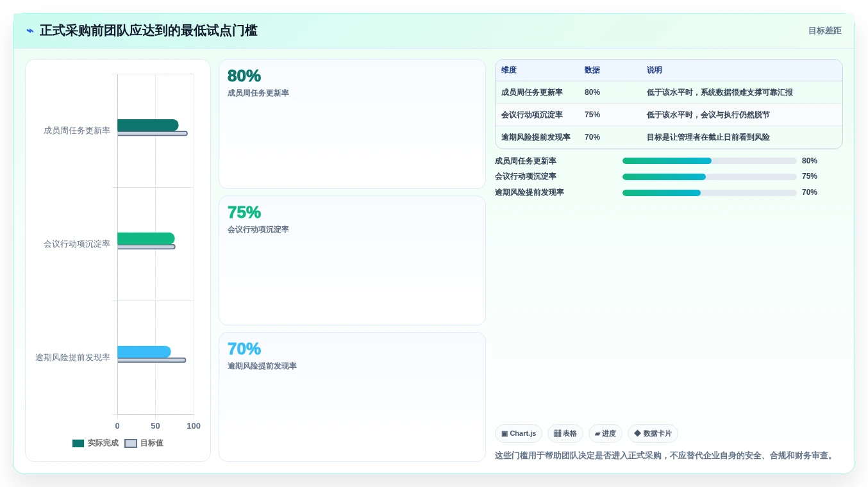Click 目标是让管理者在截止日前看到风险 description
Viewport: 868px width, 487px height.
coord(708,137)
